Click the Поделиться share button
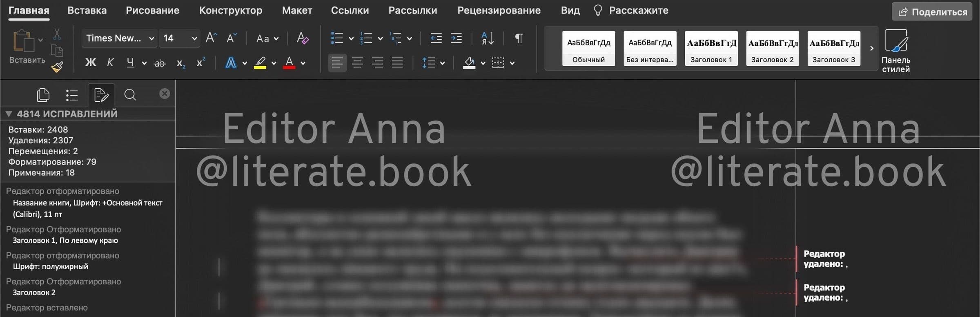 click(932, 12)
